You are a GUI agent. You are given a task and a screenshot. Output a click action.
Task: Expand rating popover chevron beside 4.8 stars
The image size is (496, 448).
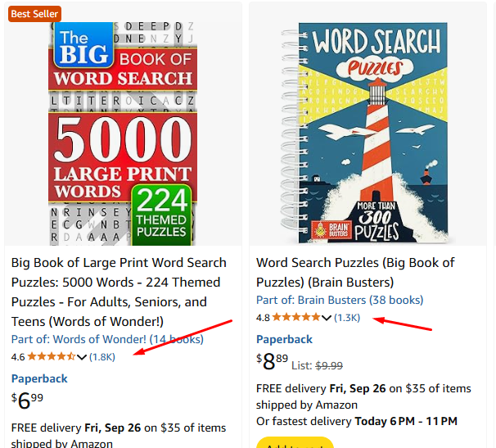[x=327, y=318]
